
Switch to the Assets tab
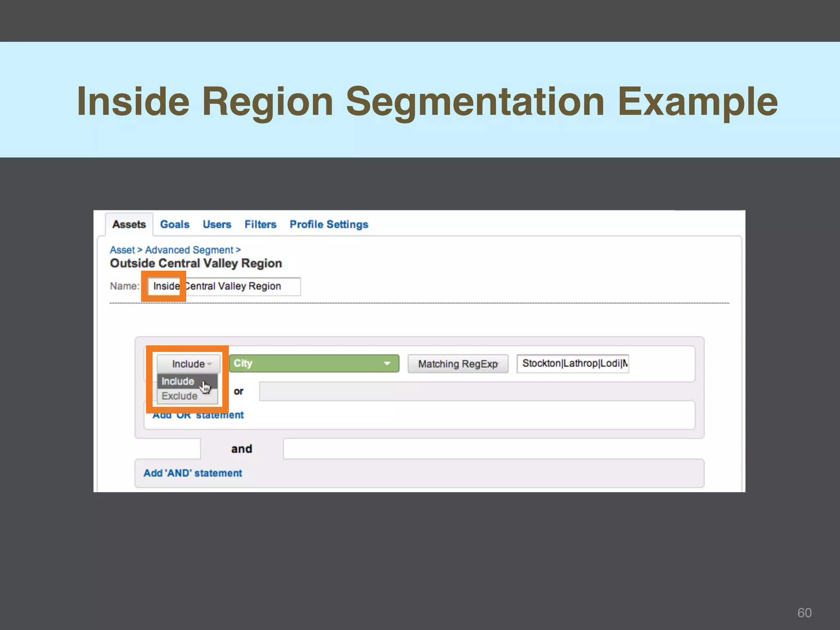(x=129, y=224)
